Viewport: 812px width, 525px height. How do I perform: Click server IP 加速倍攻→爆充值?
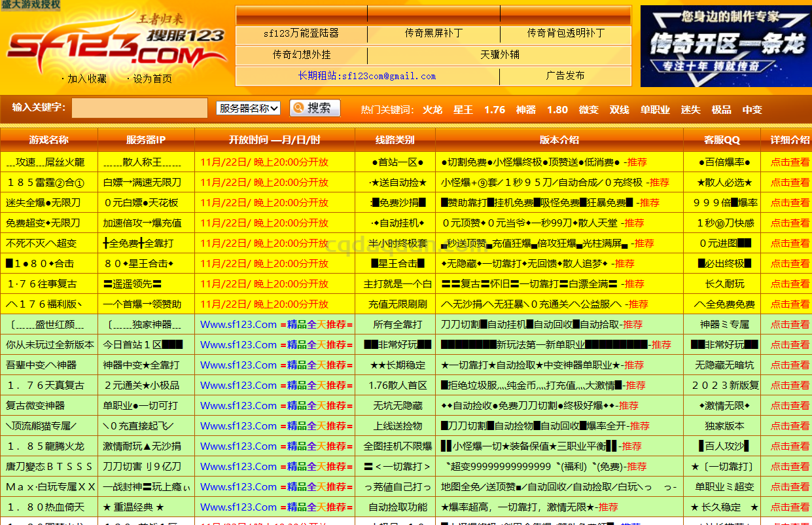click(x=142, y=223)
